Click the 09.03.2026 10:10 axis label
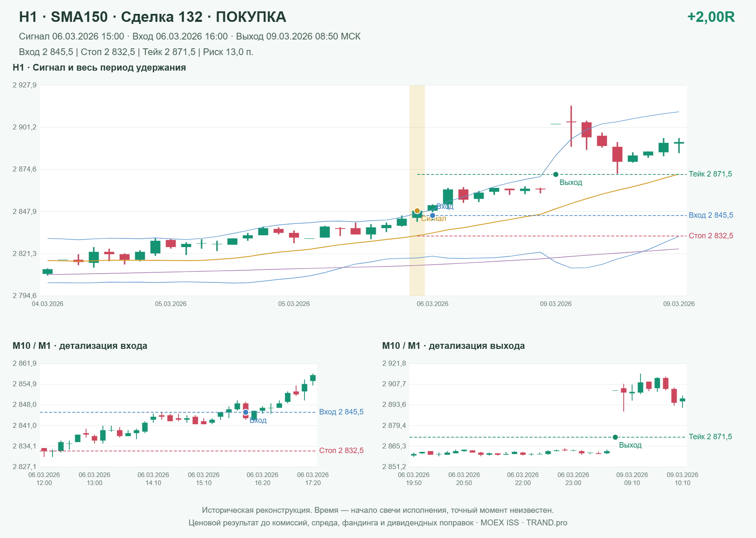The width and height of the screenshot is (756, 538). click(682, 479)
